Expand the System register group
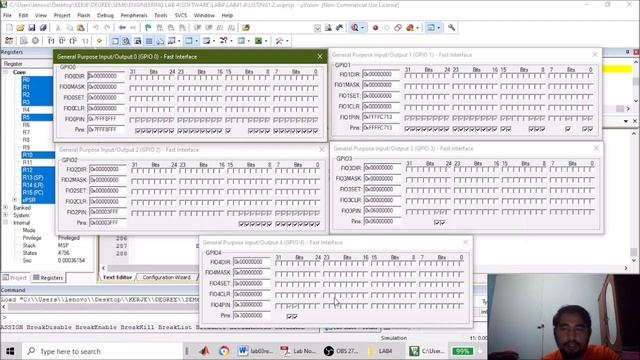 pos(6,215)
